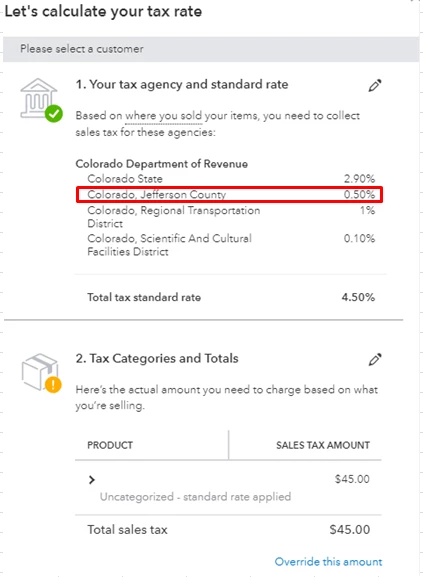Click the $45.00 Total sales tax value

[x=349, y=530]
